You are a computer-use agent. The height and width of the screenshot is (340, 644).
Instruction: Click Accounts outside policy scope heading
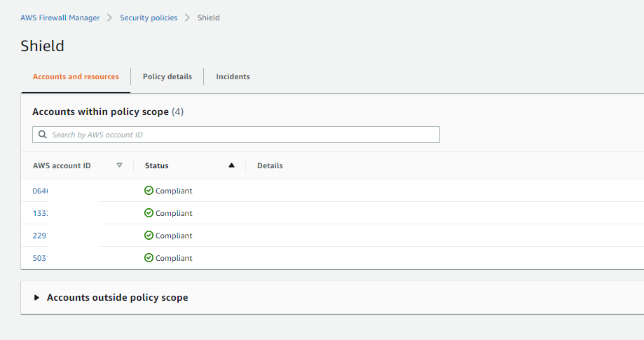coord(118,298)
